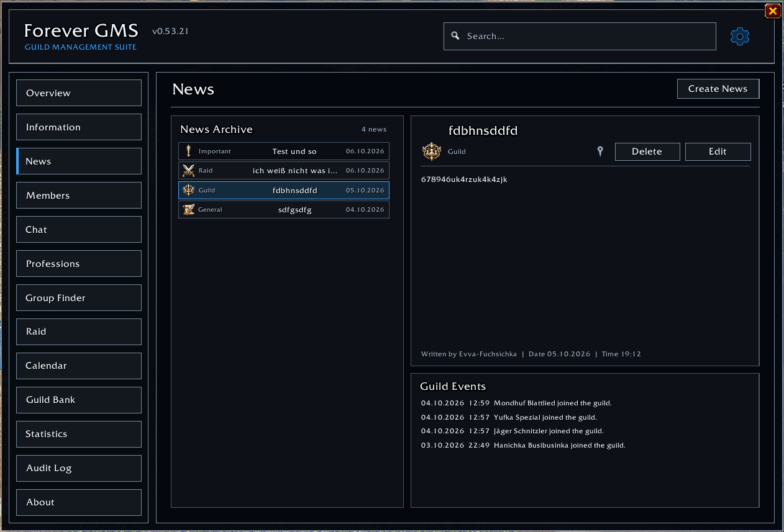This screenshot has width=784, height=532.
Task: Toggle the pin icon beside Delete
Action: point(600,151)
